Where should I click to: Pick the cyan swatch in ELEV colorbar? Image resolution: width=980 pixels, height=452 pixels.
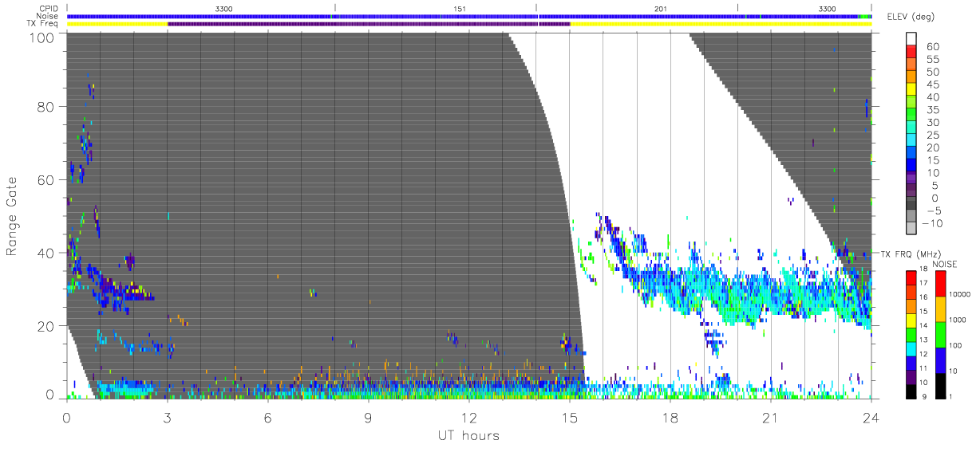tap(911, 140)
